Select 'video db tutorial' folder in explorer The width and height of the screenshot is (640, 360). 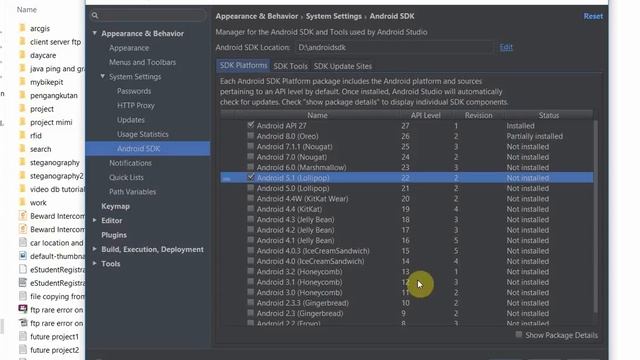coord(57,189)
